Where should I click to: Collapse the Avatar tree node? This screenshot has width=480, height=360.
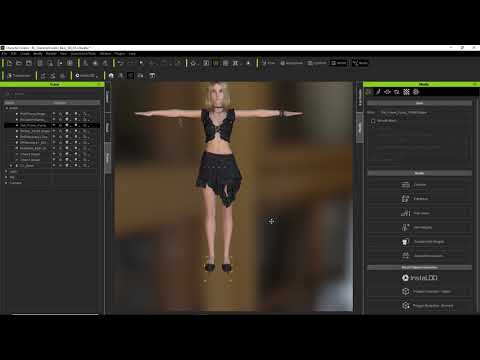pyautogui.click(x=7, y=108)
